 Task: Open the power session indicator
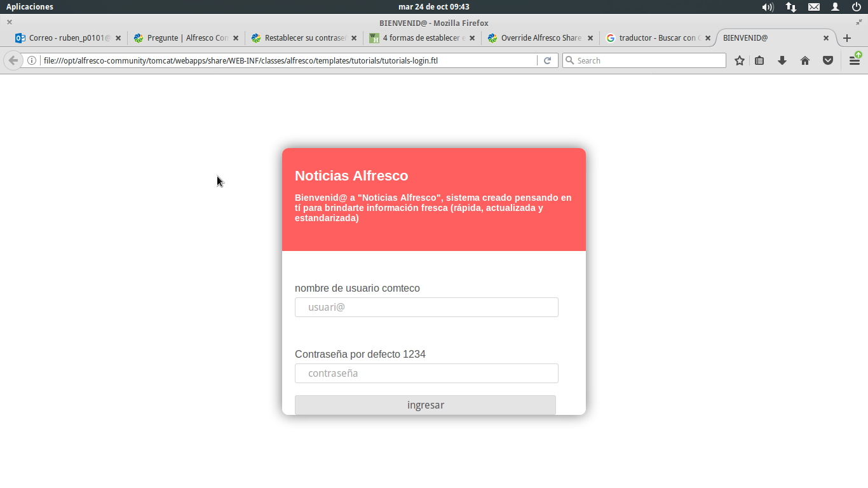pyautogui.click(x=857, y=7)
